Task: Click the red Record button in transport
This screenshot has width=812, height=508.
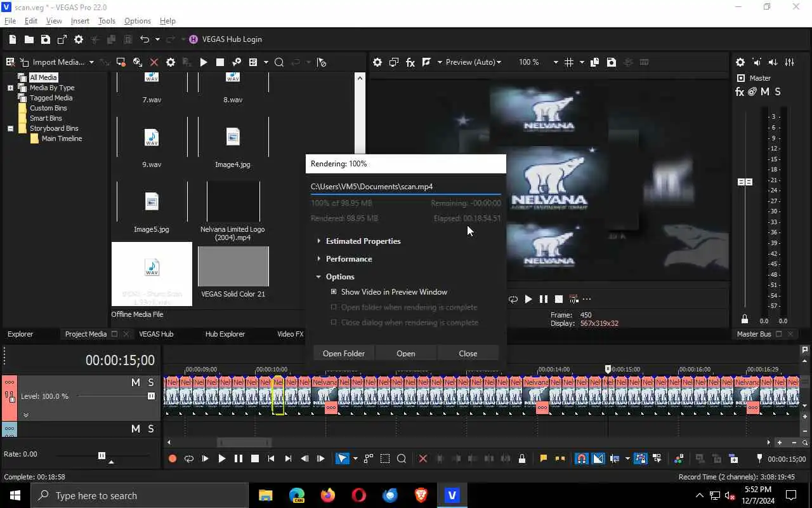Action: pos(173,458)
